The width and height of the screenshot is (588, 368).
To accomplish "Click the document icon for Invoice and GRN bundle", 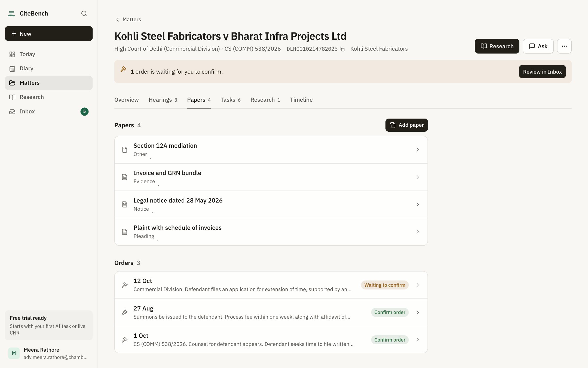I will [x=125, y=177].
